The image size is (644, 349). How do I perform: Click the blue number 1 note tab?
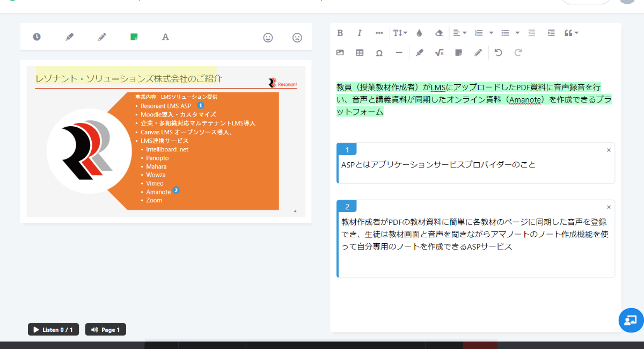click(x=347, y=150)
